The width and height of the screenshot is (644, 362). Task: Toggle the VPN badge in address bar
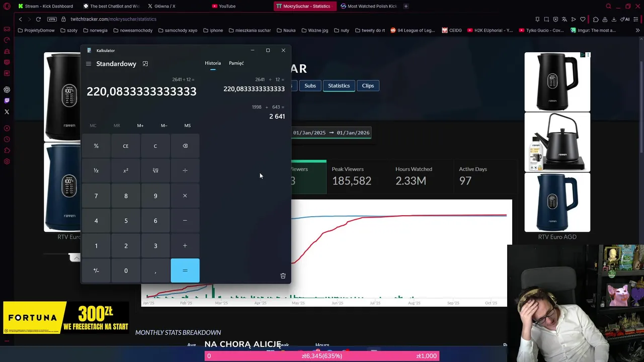52,19
